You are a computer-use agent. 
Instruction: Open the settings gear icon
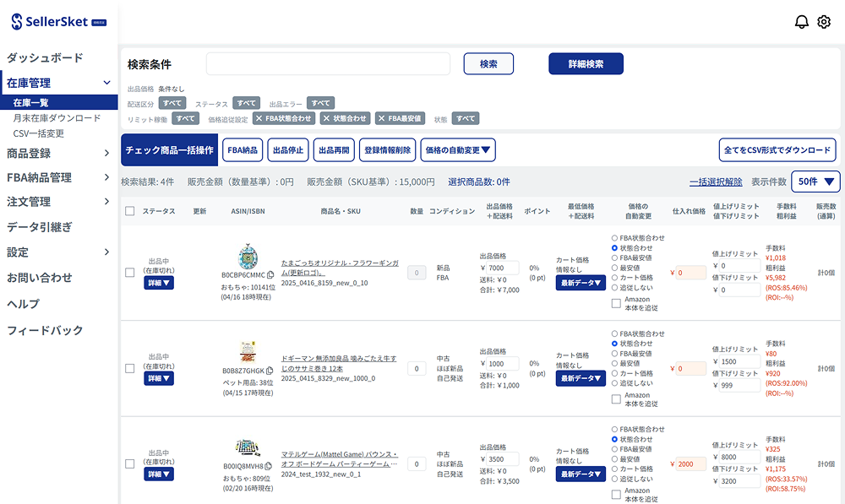824,22
